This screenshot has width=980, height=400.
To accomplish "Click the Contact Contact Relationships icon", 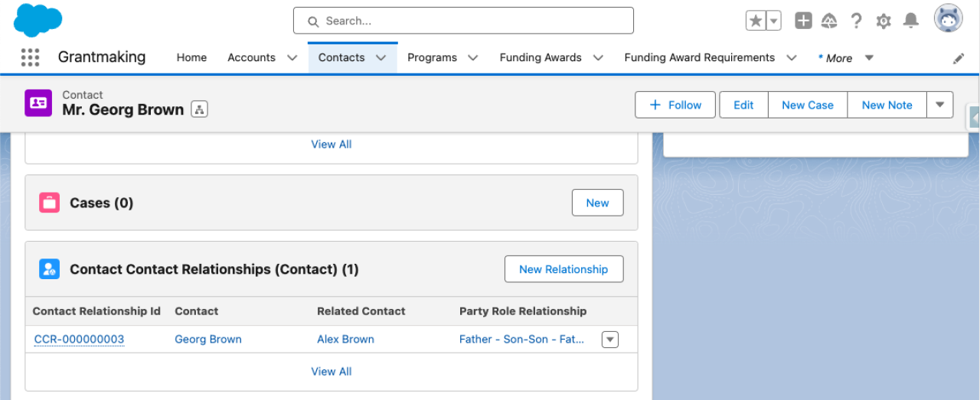I will coord(50,268).
